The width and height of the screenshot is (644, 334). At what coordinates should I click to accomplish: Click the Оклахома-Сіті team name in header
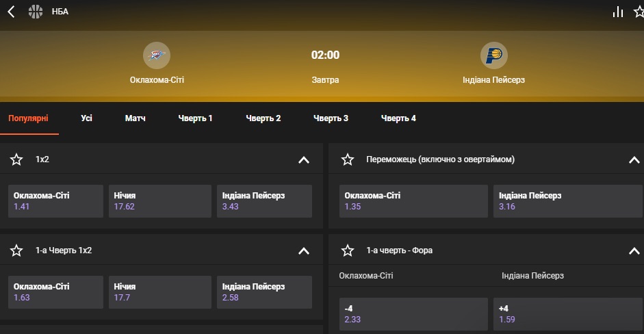click(157, 79)
